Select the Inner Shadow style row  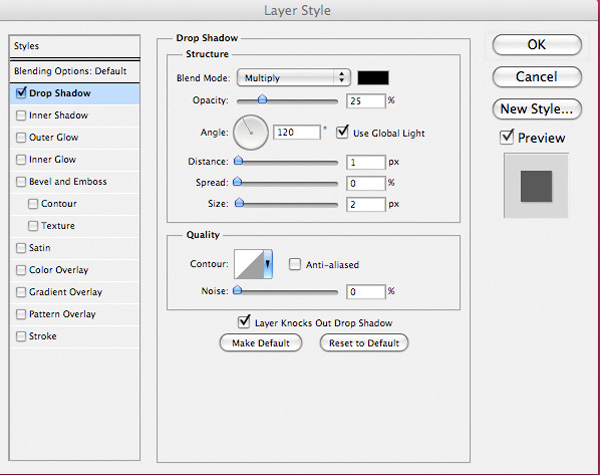tap(75, 116)
